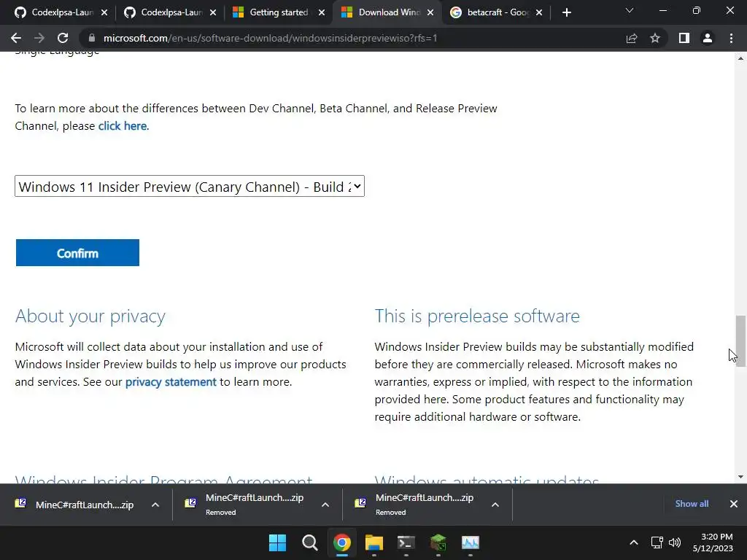747x560 pixels.
Task: Open network status in system tray
Action: tap(657, 542)
